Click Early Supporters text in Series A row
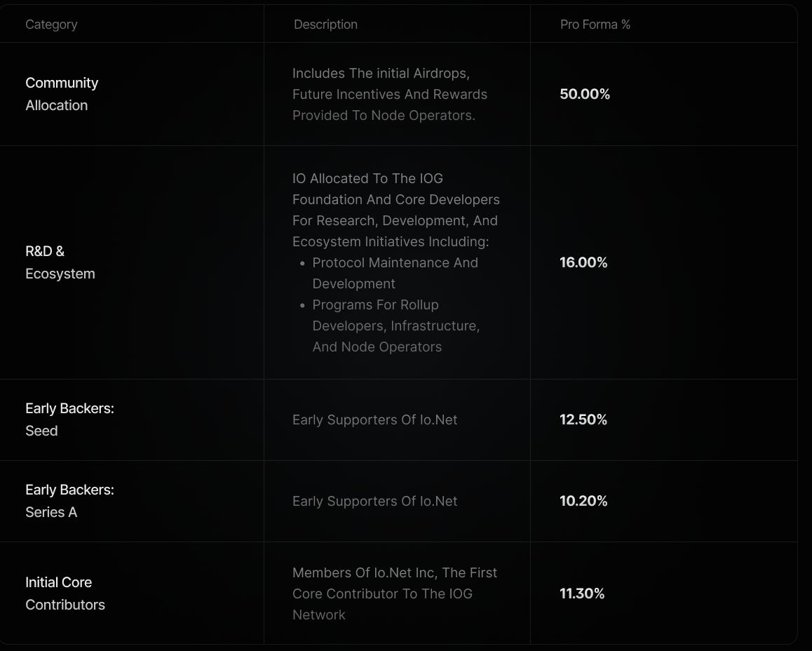 375,501
